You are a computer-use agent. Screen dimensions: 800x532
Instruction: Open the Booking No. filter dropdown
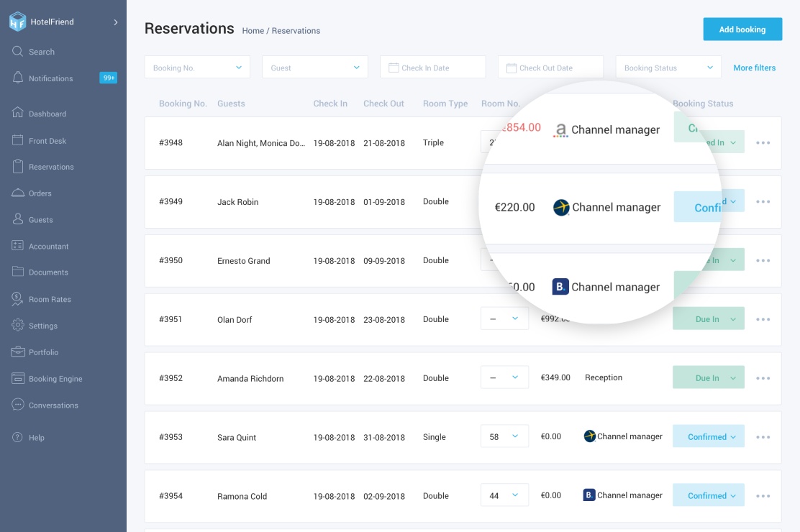coord(197,68)
